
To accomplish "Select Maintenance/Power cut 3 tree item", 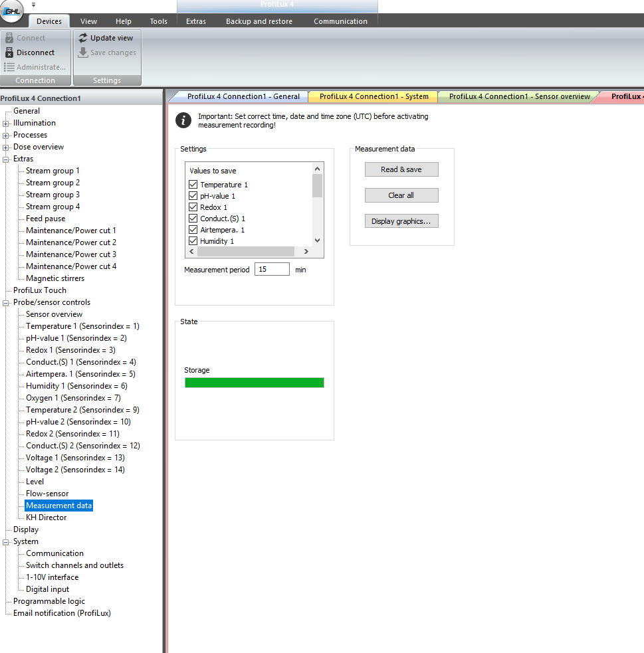I will pyautogui.click(x=71, y=254).
